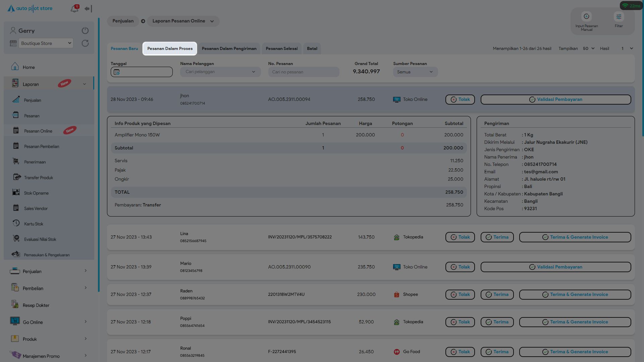
Task: Click the power logout icon
Action: [85, 31]
